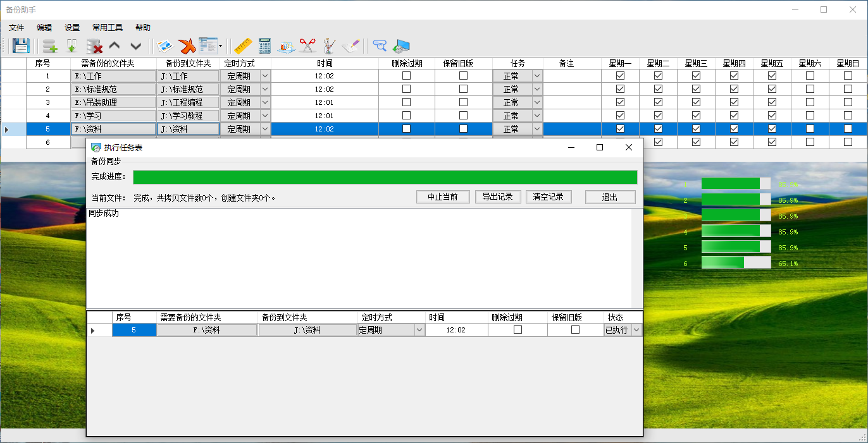Image resolution: width=868 pixels, height=443 pixels.
Task: Open the 常用工具 menu
Action: point(108,28)
